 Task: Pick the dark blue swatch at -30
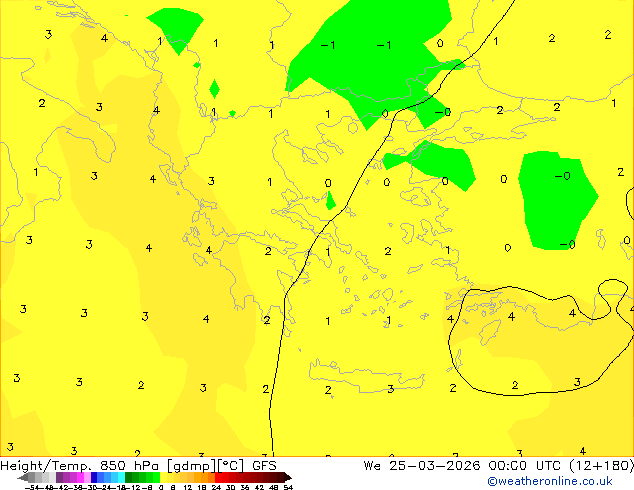(x=94, y=477)
